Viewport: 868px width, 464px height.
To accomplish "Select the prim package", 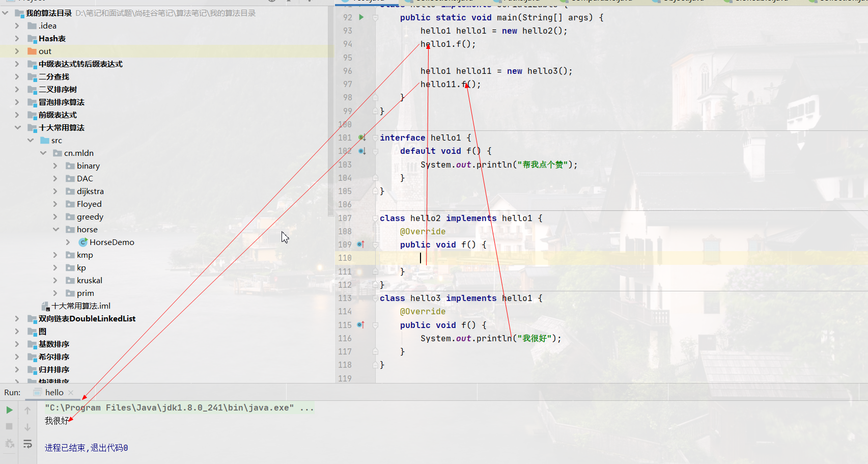I will (x=86, y=293).
